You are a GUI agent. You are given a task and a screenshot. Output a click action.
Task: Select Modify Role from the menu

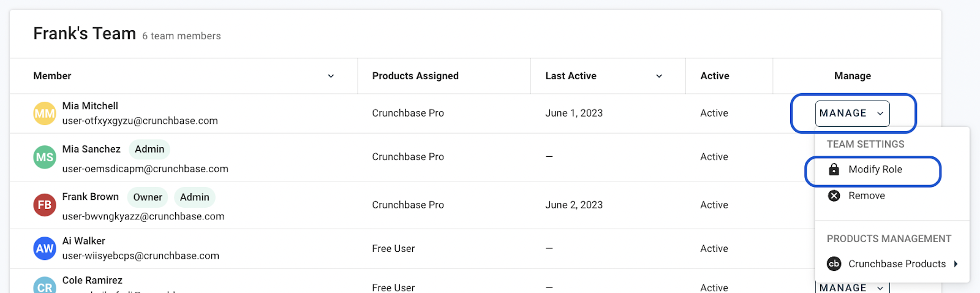tap(875, 169)
